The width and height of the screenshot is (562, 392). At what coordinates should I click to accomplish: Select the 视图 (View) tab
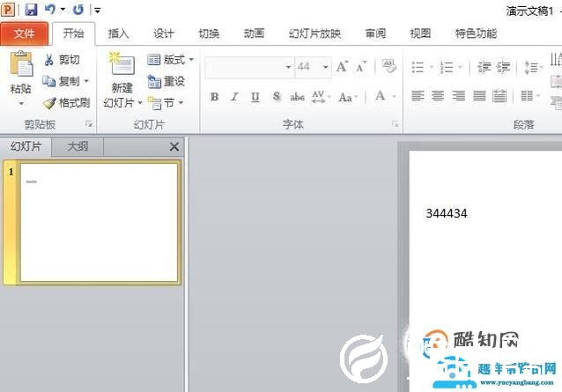click(x=420, y=33)
